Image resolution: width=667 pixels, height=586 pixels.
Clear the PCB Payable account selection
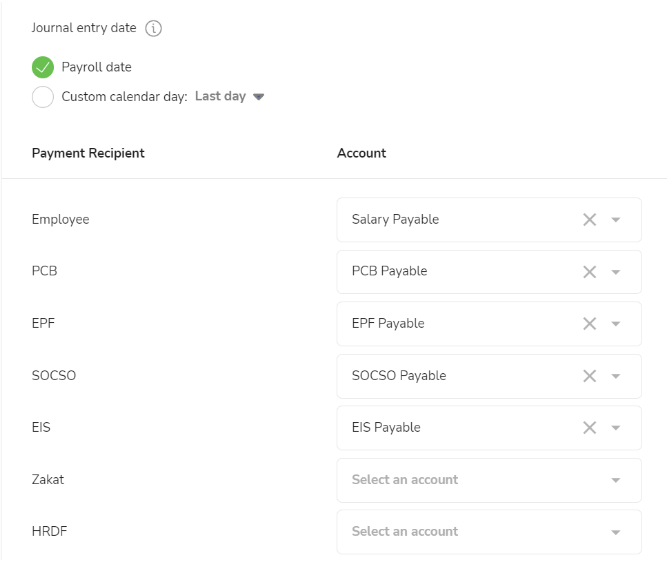(589, 272)
